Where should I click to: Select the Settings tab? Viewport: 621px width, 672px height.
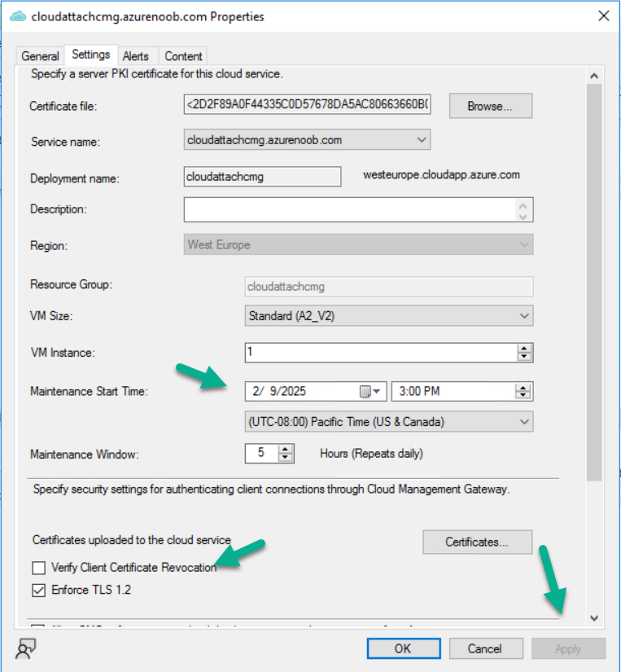pyautogui.click(x=91, y=55)
